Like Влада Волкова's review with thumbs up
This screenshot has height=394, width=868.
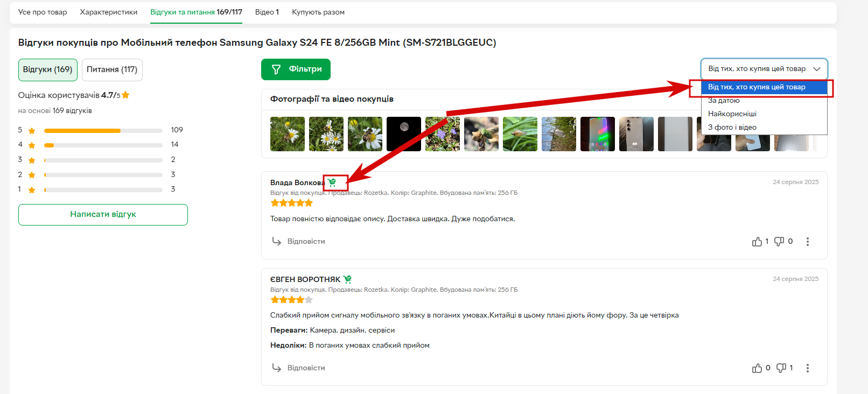point(757,242)
